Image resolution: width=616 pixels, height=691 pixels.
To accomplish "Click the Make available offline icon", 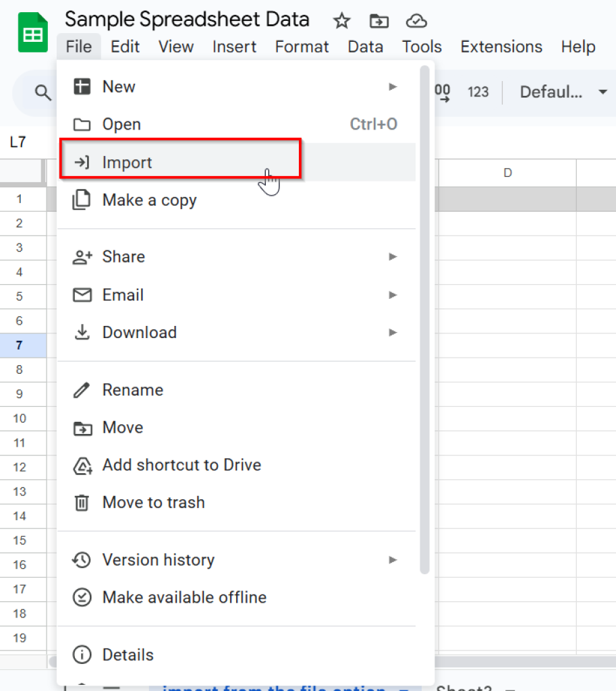I will click(82, 597).
